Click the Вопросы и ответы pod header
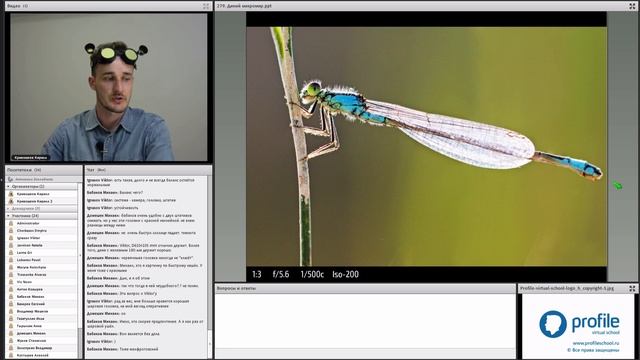640x360 pixels. (x=365, y=289)
